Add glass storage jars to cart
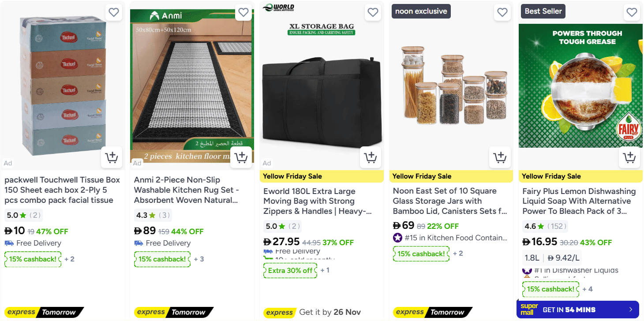 point(500,157)
